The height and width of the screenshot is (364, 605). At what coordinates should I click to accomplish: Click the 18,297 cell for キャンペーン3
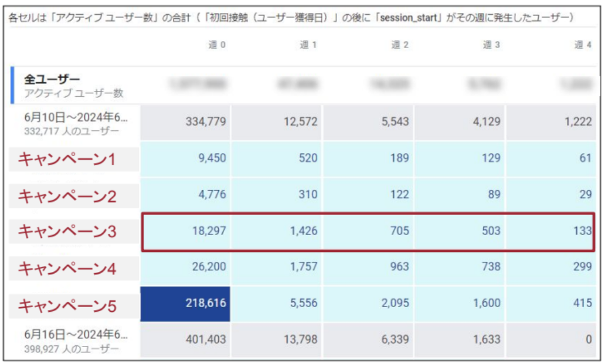185,231
